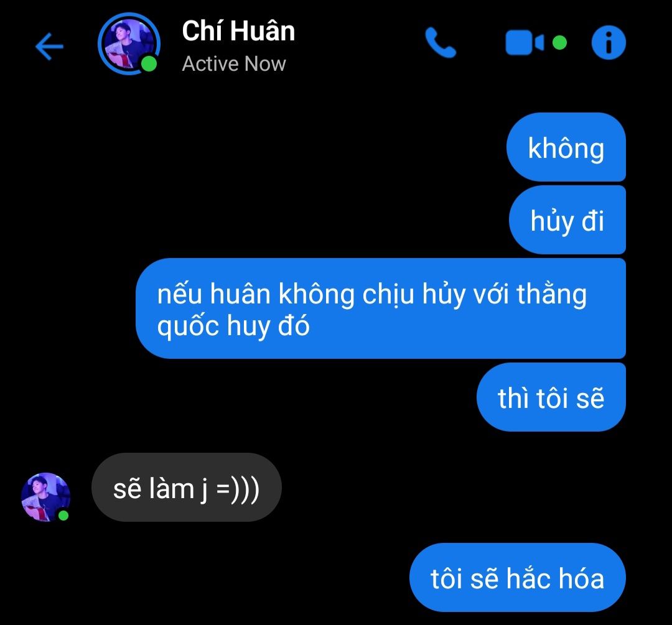Image resolution: width=672 pixels, height=625 pixels.
Task: Open the conversation info icon
Action: (608, 42)
